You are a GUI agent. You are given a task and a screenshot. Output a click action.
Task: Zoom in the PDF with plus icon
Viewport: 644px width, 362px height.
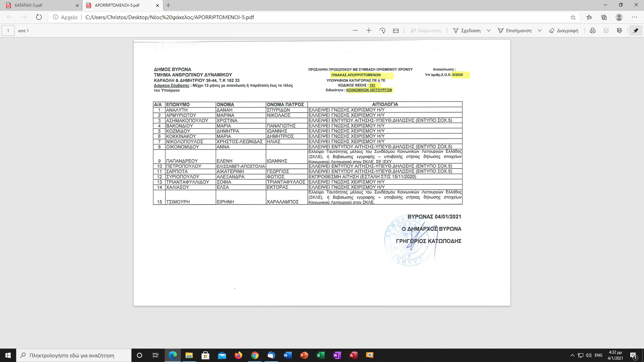point(369,31)
